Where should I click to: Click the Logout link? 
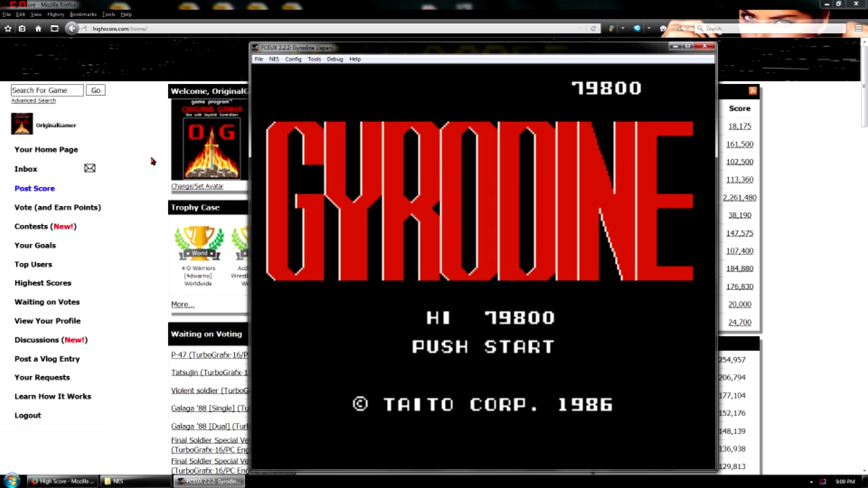pyautogui.click(x=28, y=415)
